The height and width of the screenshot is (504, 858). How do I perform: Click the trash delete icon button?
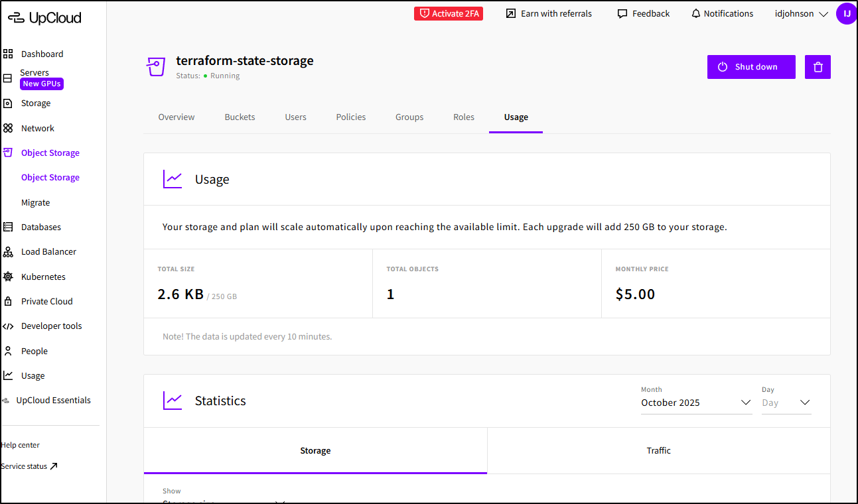818,67
